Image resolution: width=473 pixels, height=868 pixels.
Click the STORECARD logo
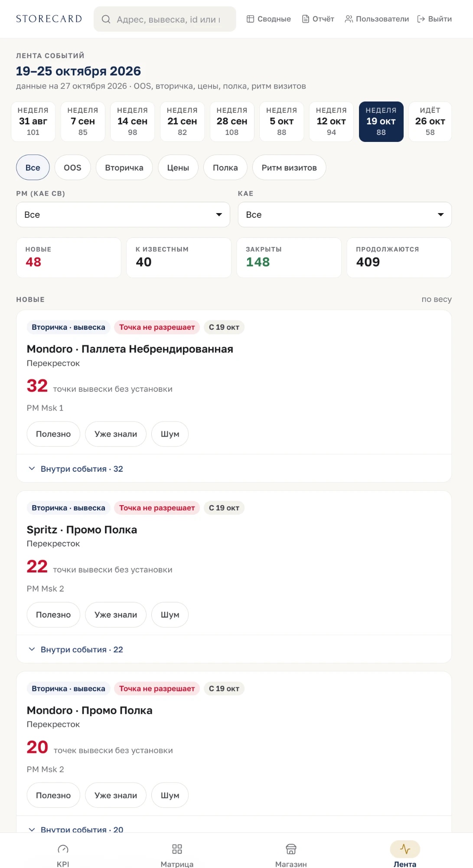(x=49, y=19)
